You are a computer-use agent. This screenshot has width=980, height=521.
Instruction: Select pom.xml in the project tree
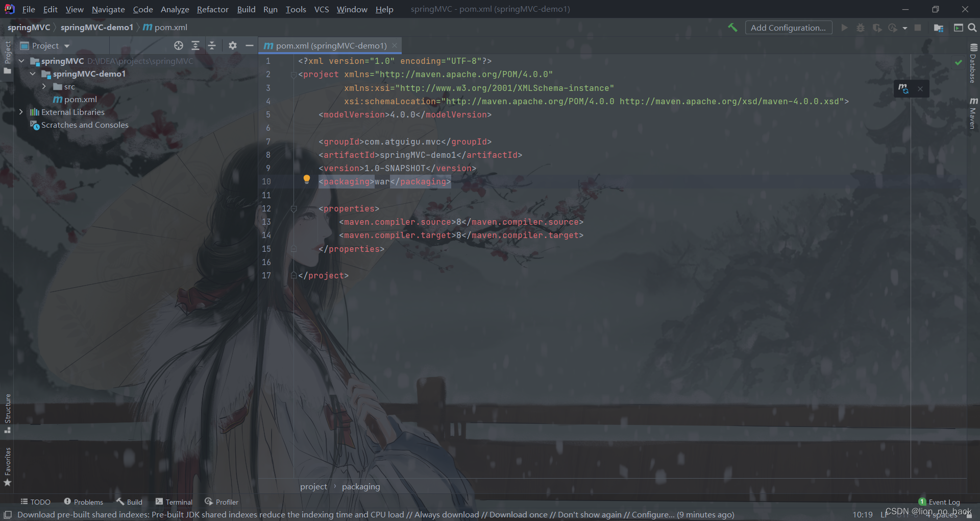75,99
